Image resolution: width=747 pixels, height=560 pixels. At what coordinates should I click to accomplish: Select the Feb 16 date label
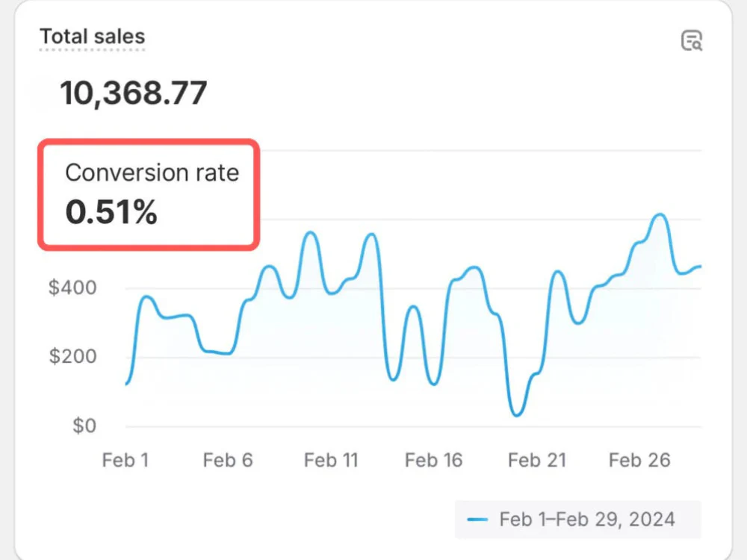(433, 461)
